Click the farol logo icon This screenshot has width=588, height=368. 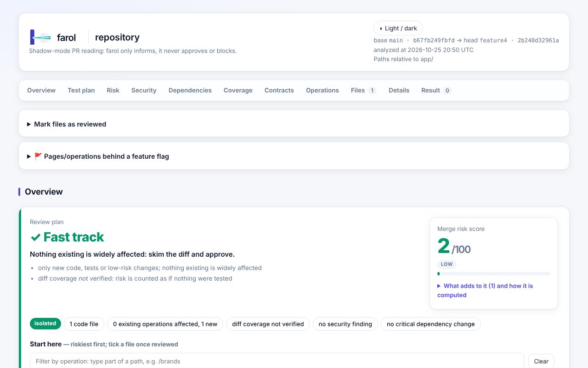point(40,37)
